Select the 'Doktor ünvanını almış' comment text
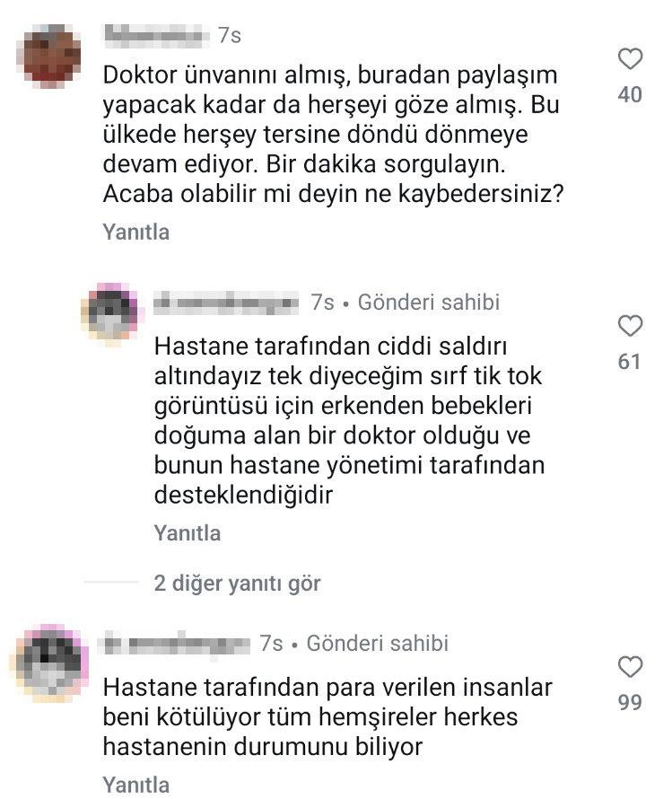The height and width of the screenshot is (799, 672). pos(333,135)
